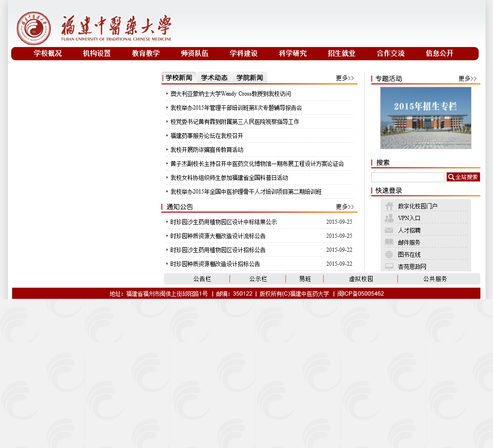Open the 邮件服务 link
This screenshot has width=493, height=448.
(x=409, y=242)
